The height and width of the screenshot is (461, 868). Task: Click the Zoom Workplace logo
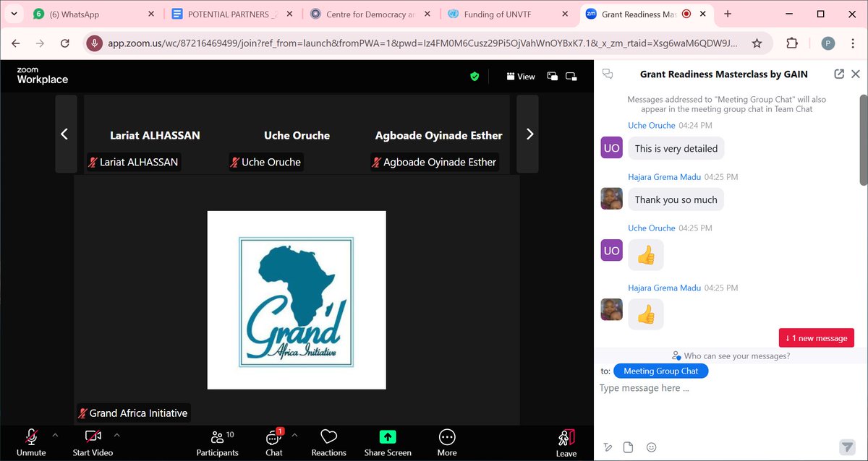point(42,75)
